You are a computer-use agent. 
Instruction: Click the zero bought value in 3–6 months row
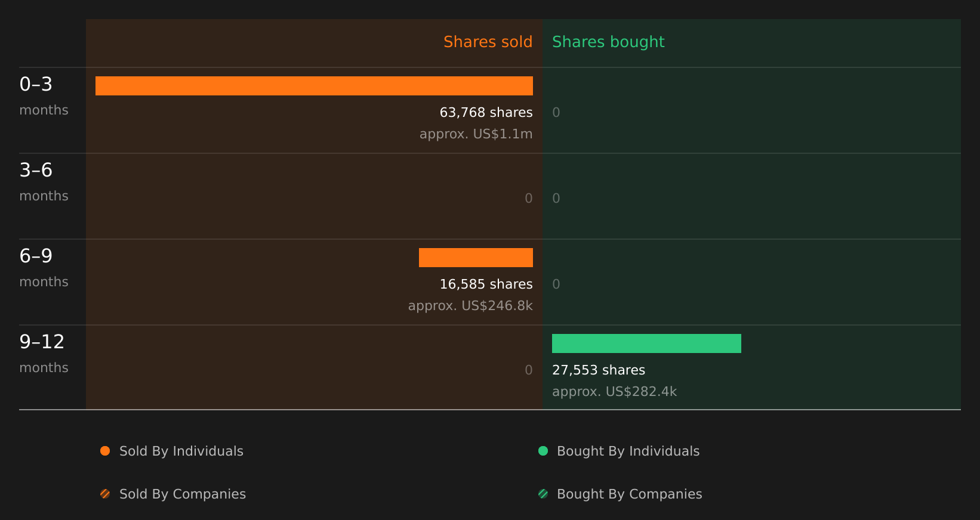(556, 199)
